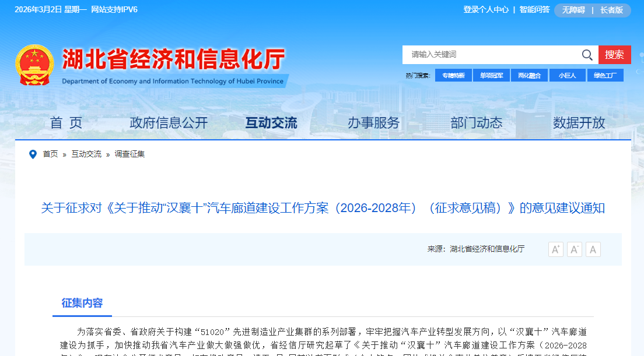Open the 智能问答 link
The width and height of the screenshot is (644, 356).
(534, 10)
